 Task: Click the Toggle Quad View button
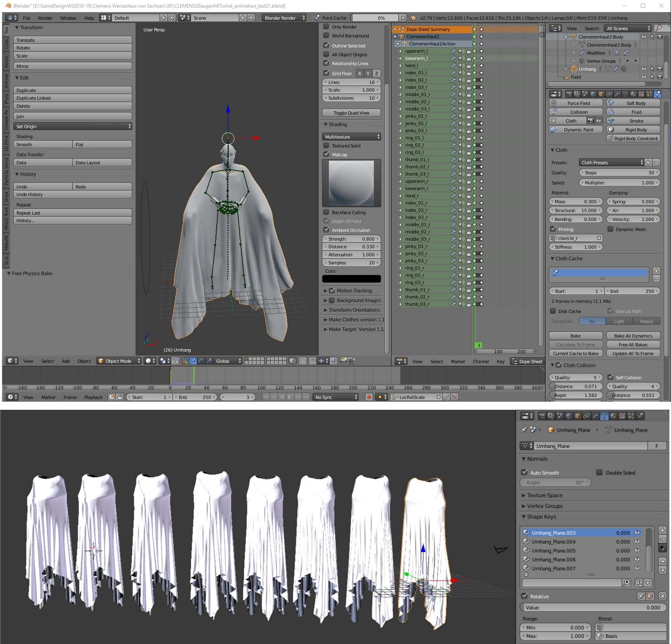pos(351,113)
